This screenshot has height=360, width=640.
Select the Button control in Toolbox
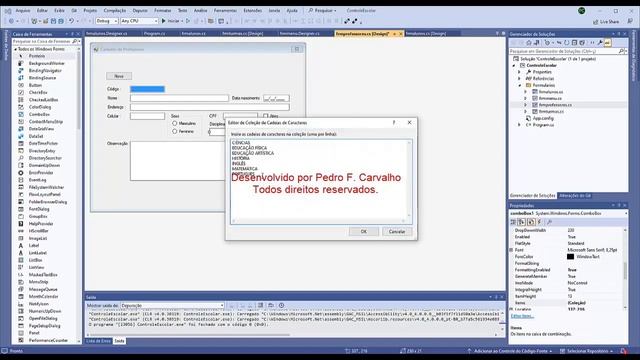point(35,85)
